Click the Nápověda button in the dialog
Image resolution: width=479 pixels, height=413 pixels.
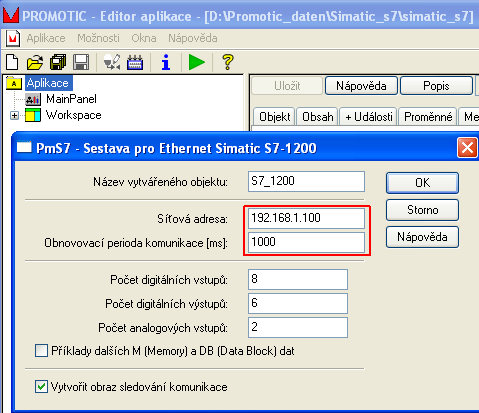coord(422,237)
